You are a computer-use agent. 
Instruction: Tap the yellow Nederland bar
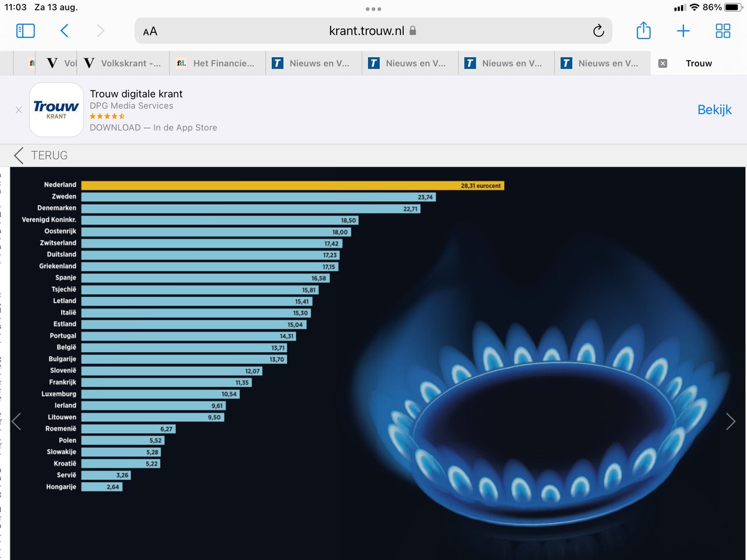tap(293, 185)
